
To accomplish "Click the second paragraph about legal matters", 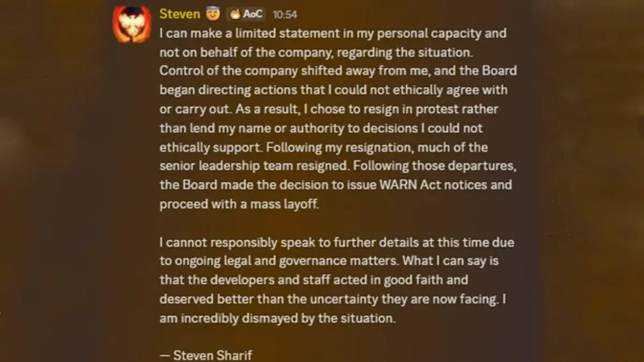I will (x=338, y=280).
